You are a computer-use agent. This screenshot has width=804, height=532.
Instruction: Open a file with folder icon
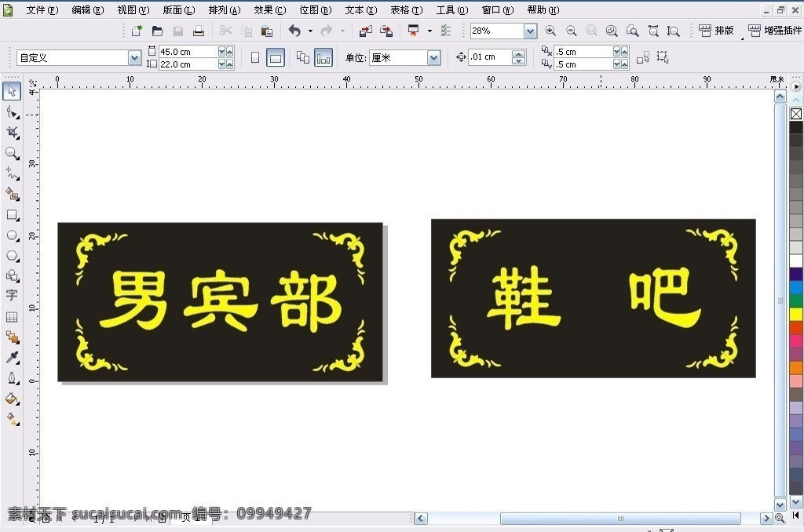coord(157,31)
